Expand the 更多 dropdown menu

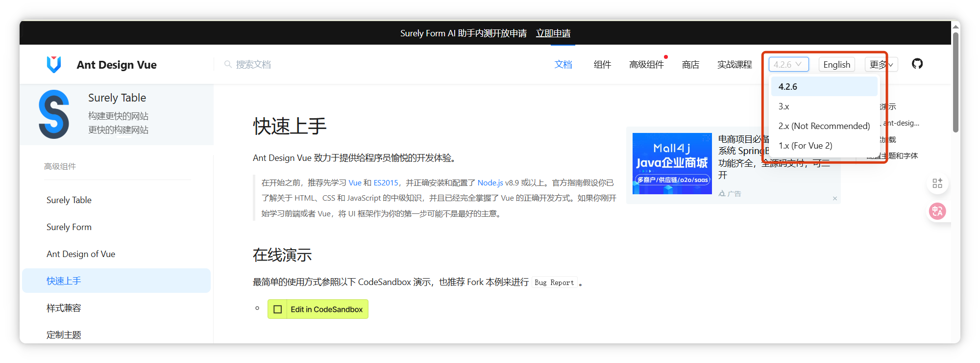click(x=881, y=64)
